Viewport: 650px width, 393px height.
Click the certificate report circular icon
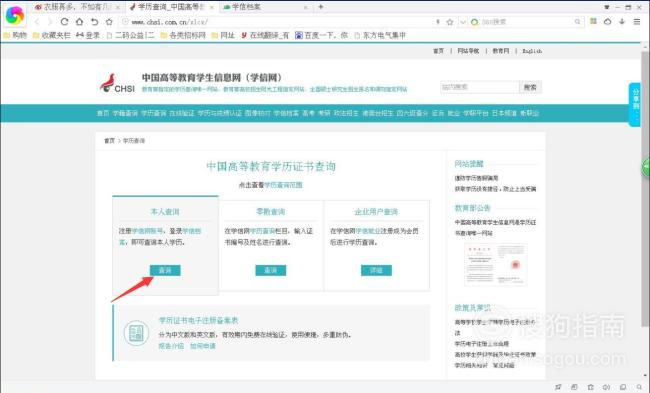(136, 333)
